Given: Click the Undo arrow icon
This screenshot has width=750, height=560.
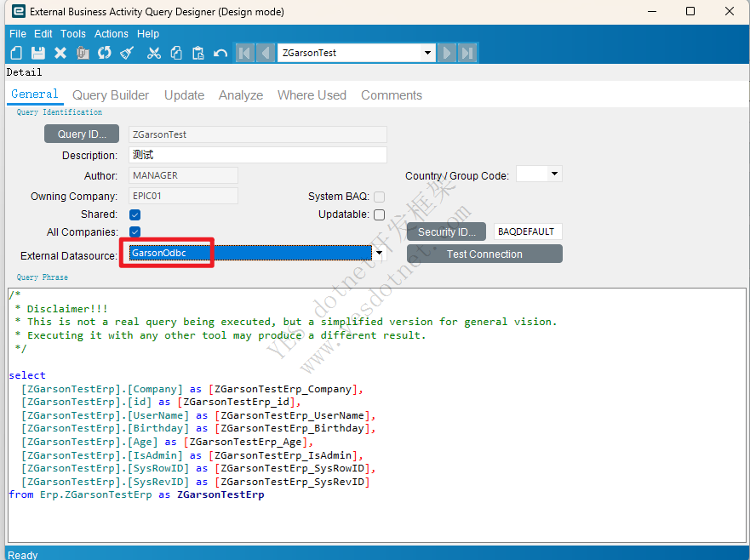Looking at the screenshot, I should tap(220, 53).
